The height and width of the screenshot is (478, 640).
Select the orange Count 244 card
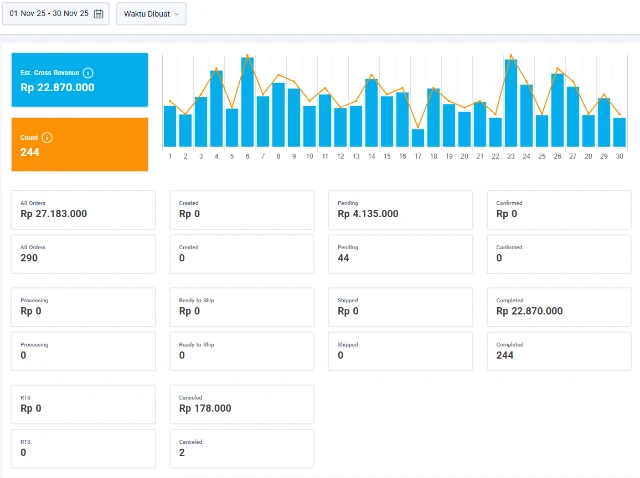click(79, 145)
